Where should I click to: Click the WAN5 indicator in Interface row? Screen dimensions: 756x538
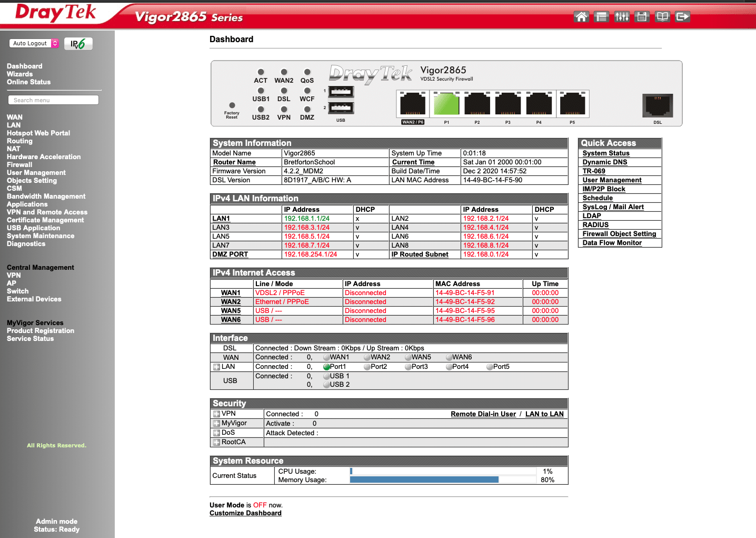pos(409,357)
